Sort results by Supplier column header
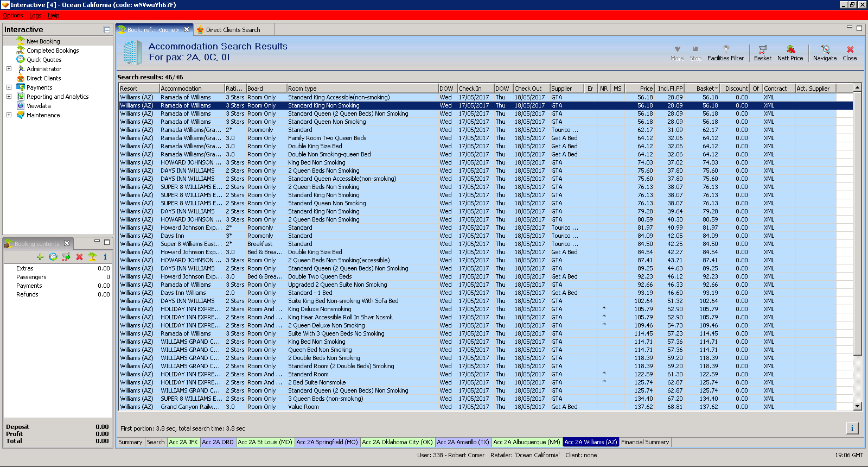 pyautogui.click(x=566, y=89)
